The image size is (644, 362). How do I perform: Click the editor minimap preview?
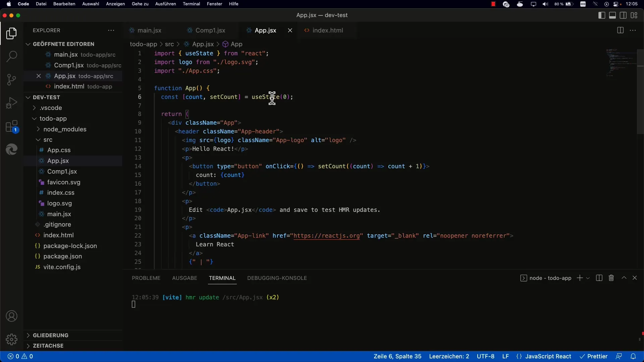pos(621,62)
